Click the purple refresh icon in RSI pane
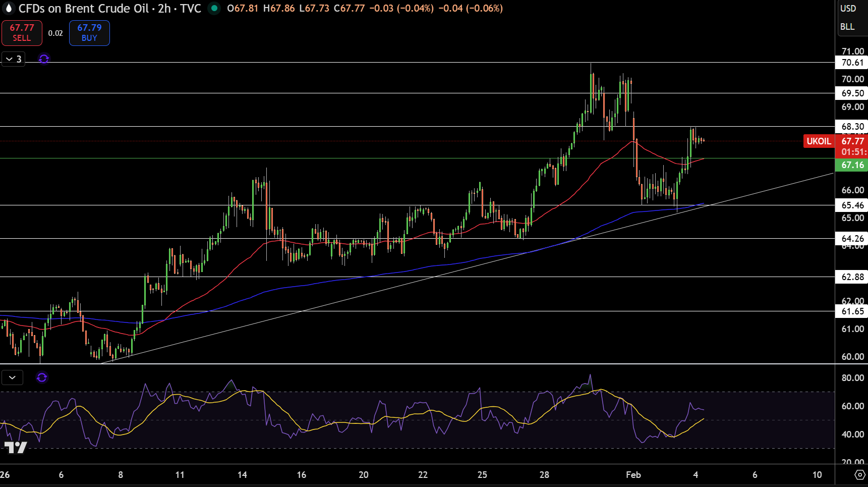This screenshot has height=487, width=868. coord(42,377)
